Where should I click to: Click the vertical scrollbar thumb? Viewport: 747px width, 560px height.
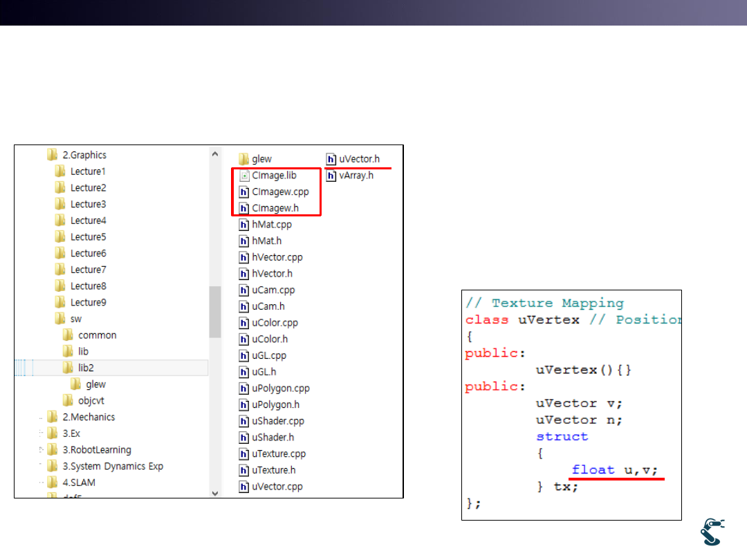pyautogui.click(x=214, y=311)
